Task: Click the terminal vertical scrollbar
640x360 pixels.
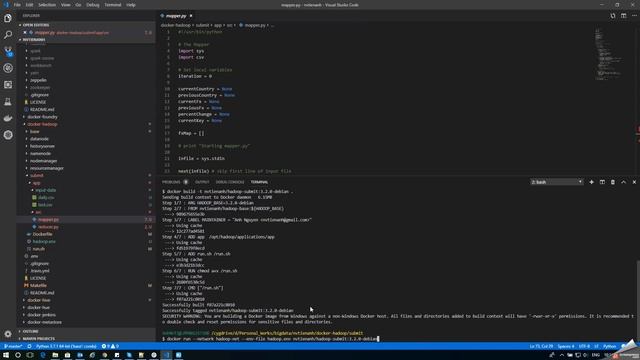Action: point(638,301)
